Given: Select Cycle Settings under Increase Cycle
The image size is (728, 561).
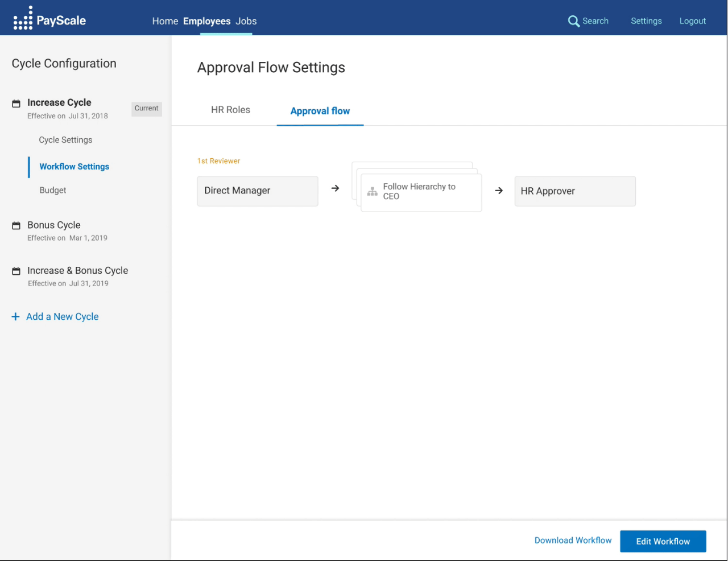Looking at the screenshot, I should coord(65,139).
